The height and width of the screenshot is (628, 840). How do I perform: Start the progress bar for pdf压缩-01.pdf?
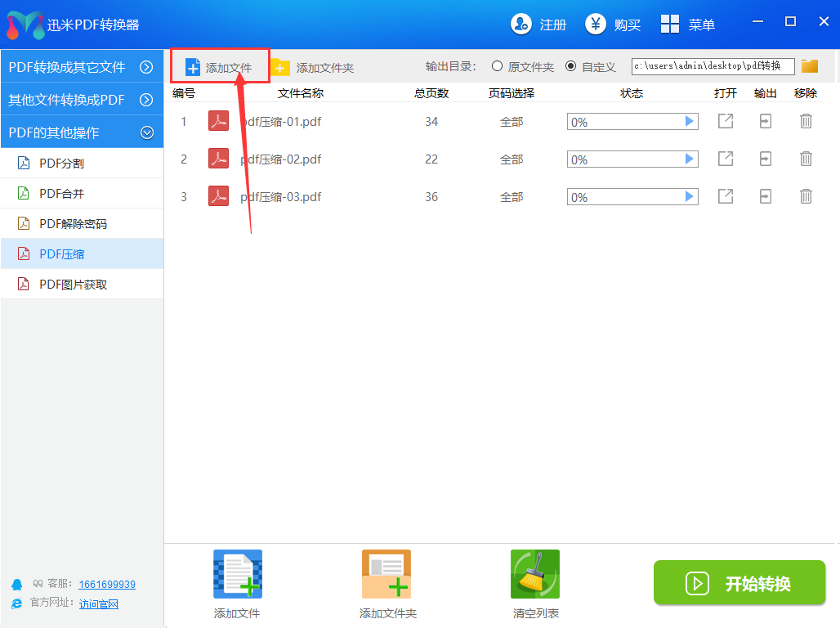(x=690, y=122)
